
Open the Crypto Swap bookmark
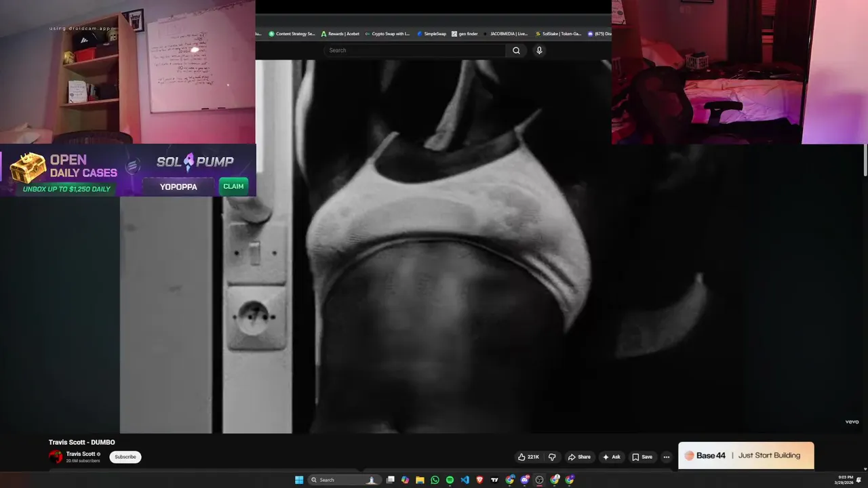click(x=387, y=34)
